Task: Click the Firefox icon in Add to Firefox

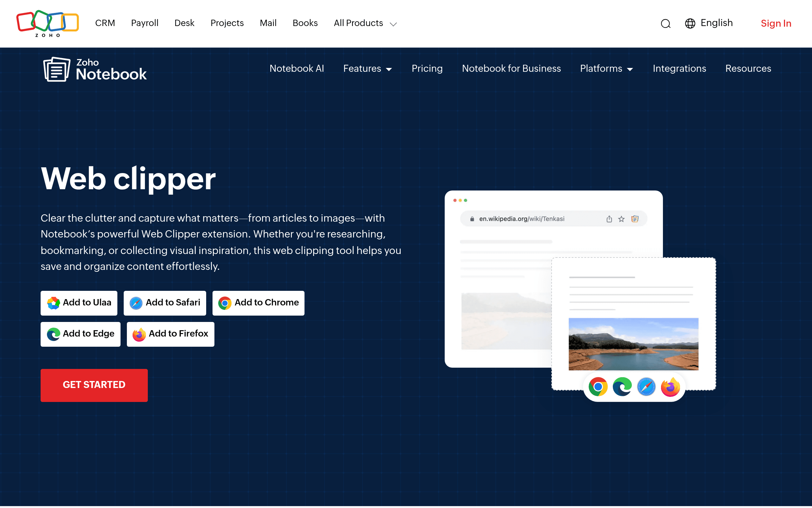Action: click(x=139, y=334)
